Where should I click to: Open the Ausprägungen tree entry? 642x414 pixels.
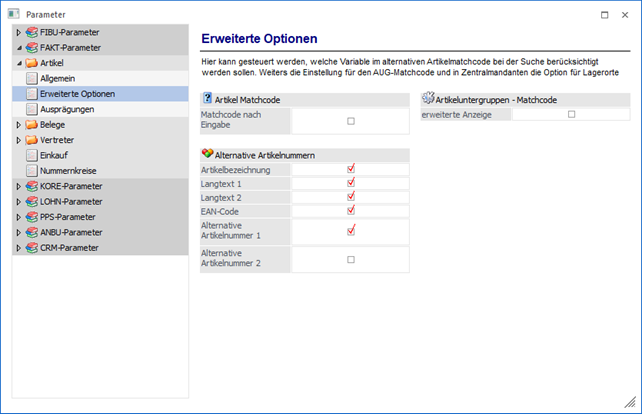68,109
